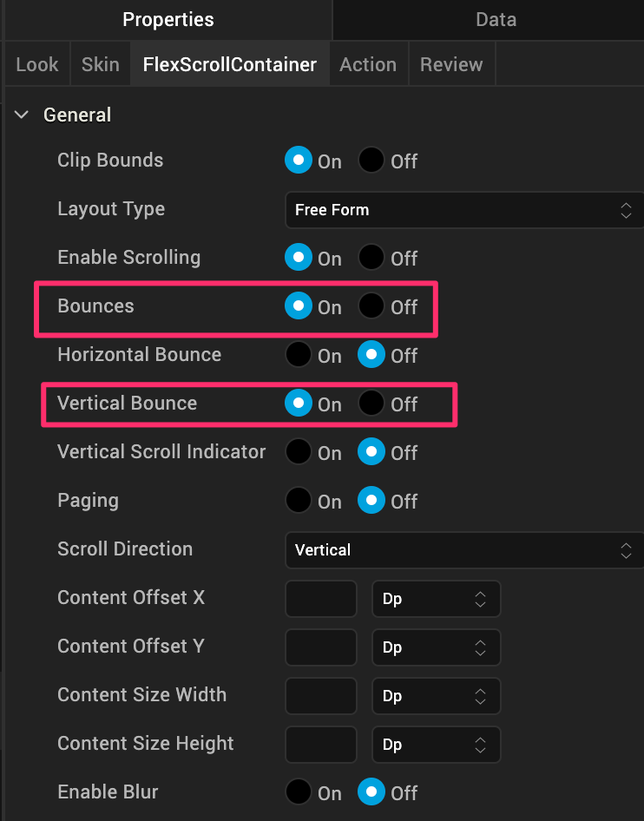This screenshot has width=644, height=821.
Task: Open the unit selector for Content Size Height
Action: pos(436,745)
